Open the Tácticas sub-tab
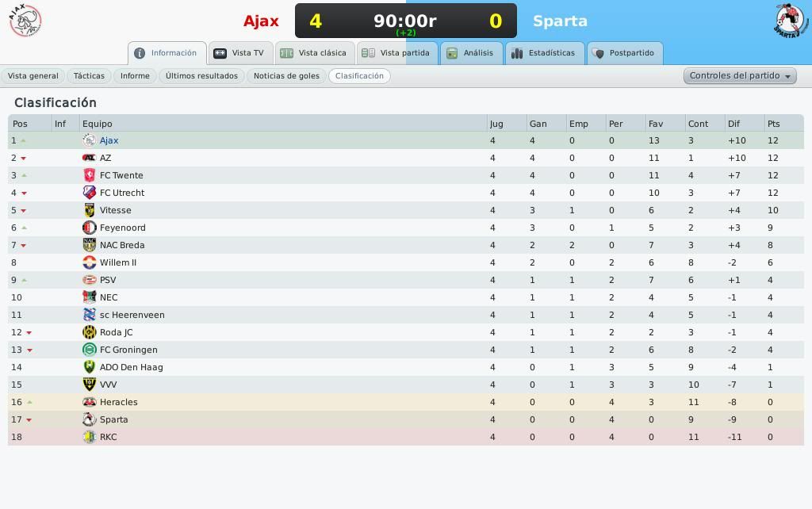 point(89,75)
